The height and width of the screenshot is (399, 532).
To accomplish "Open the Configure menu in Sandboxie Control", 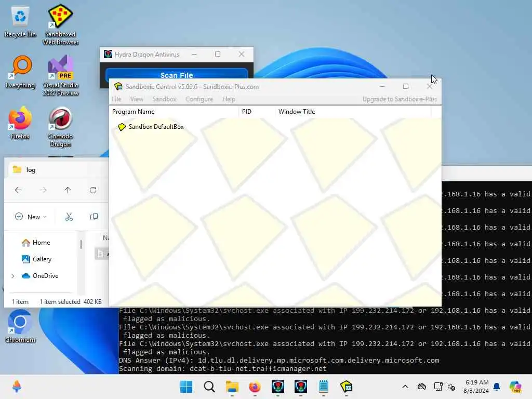I will [199, 99].
